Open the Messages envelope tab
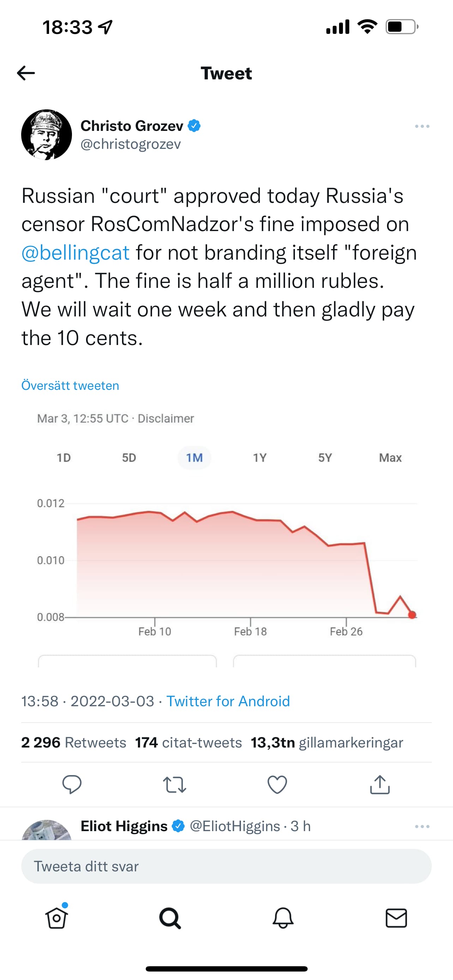The image size is (453, 980). 396,918
